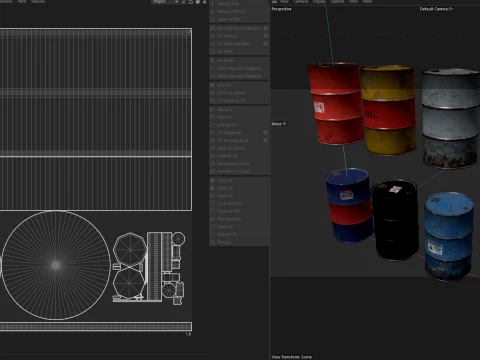Select the blue and red striped barrel

point(350,205)
